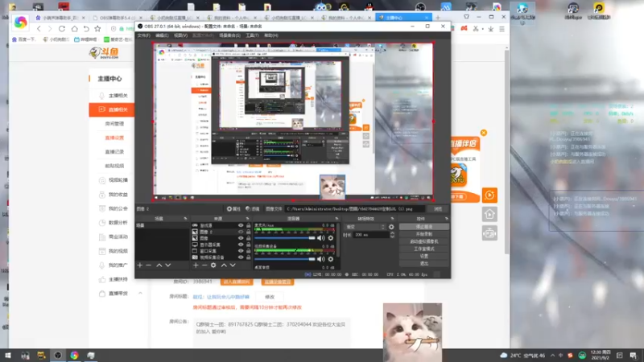Open Windows Start menu
Viewport: 644px width, 362px height.
pyautogui.click(x=8, y=356)
